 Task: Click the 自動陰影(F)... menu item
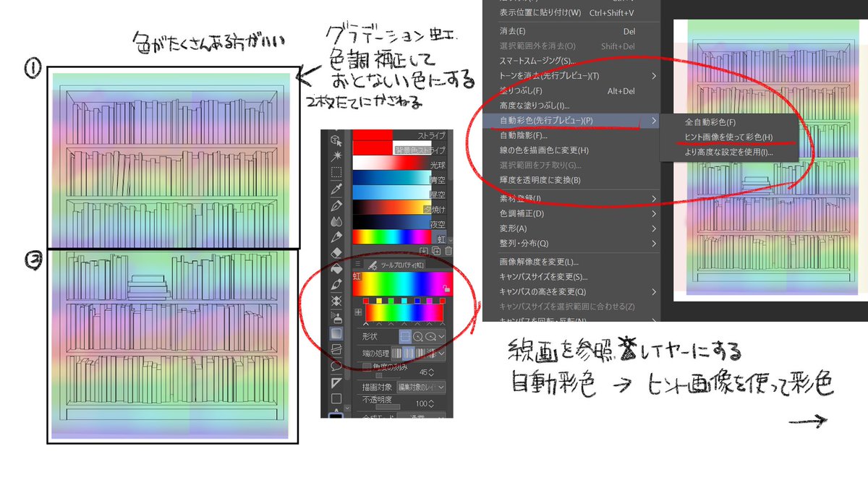(571, 135)
